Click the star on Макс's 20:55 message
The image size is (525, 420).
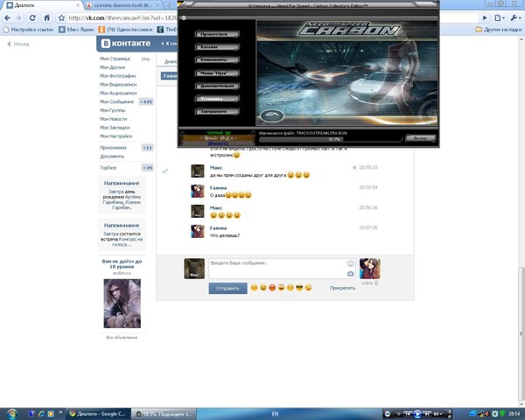click(354, 167)
